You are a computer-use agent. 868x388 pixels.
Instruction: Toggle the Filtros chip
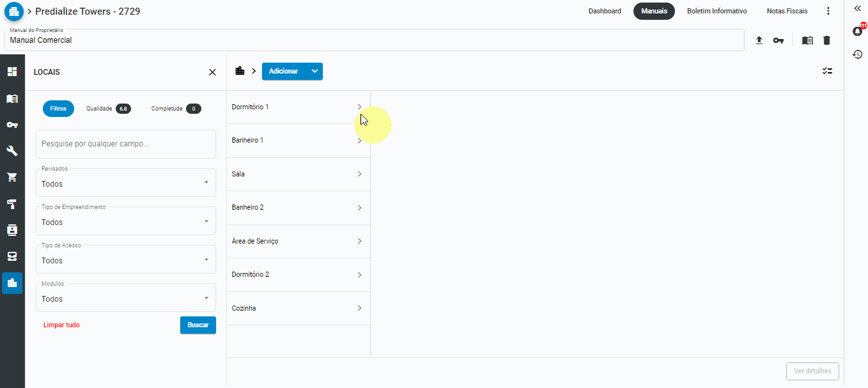58,109
